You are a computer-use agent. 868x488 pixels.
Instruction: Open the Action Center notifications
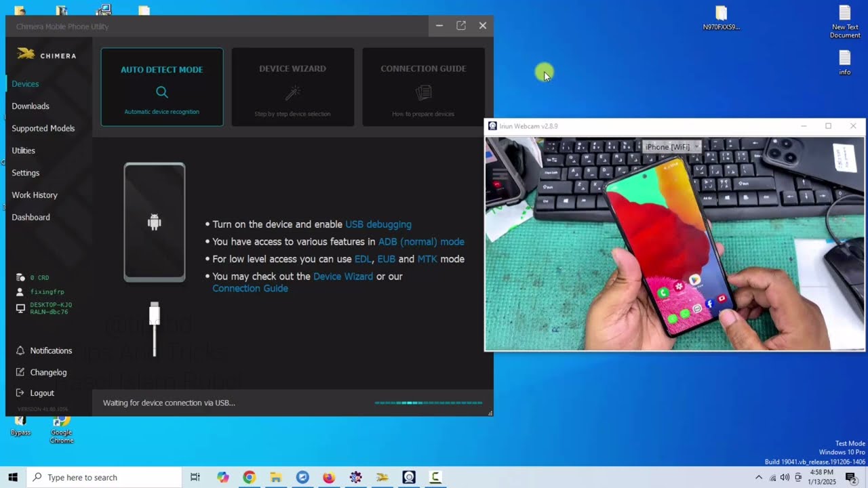(x=851, y=477)
